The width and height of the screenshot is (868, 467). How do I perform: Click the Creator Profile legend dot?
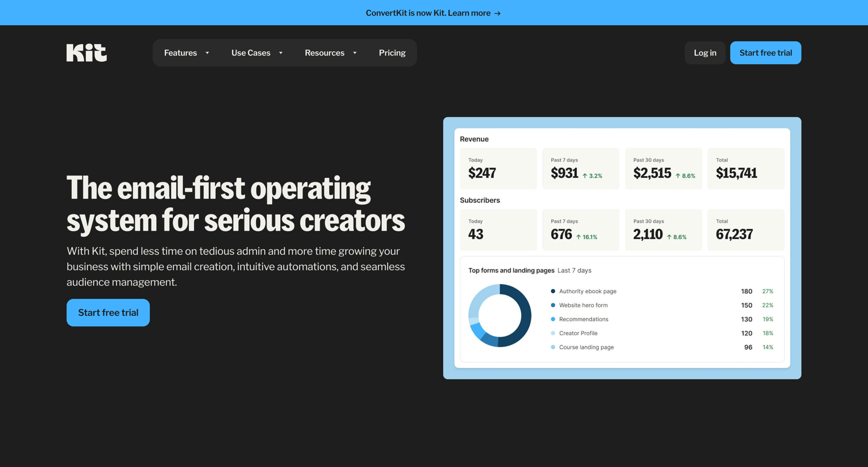[x=553, y=333]
